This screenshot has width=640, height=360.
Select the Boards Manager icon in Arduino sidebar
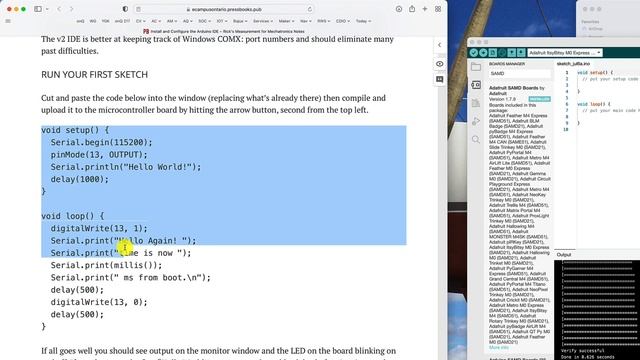[x=476, y=85]
